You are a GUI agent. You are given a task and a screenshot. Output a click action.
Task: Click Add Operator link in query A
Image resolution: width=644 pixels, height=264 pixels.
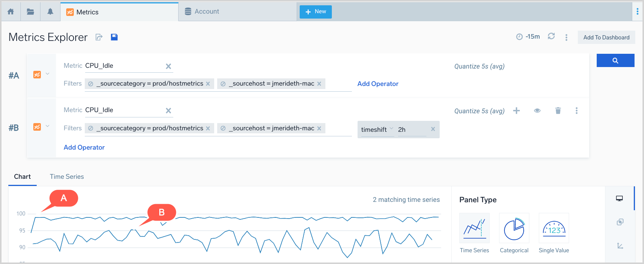378,84
